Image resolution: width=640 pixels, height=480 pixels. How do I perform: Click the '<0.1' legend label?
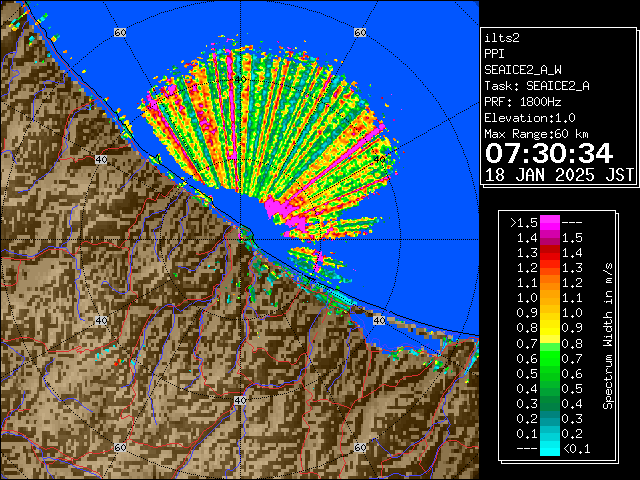point(576,449)
